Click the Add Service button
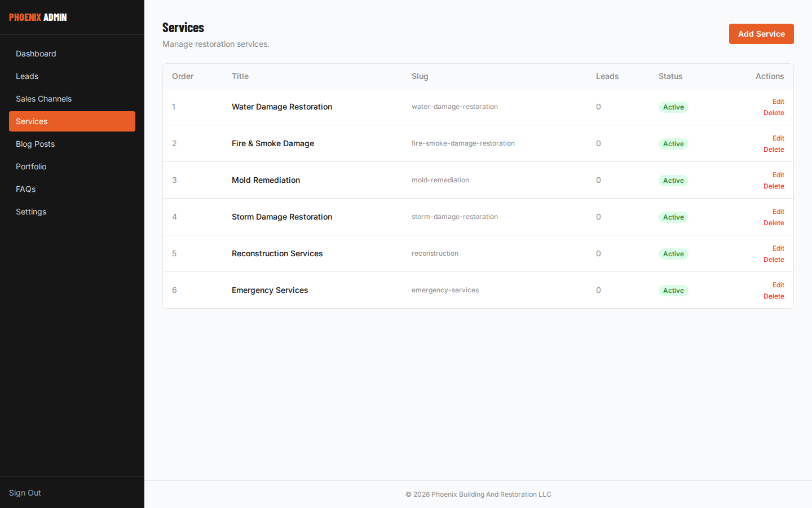This screenshot has width=812, height=508. [761, 34]
